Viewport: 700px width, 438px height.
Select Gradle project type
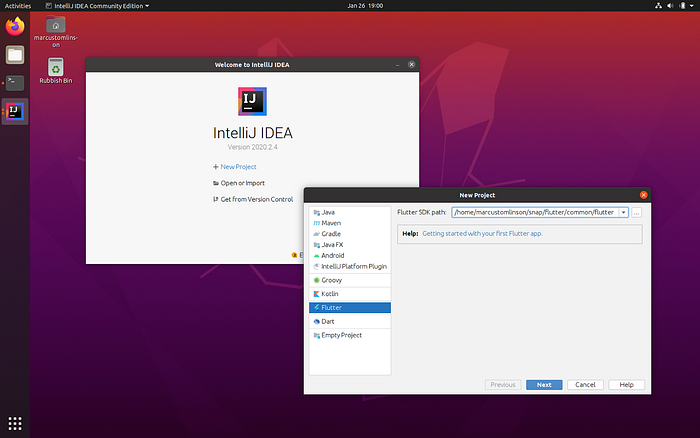350,234
